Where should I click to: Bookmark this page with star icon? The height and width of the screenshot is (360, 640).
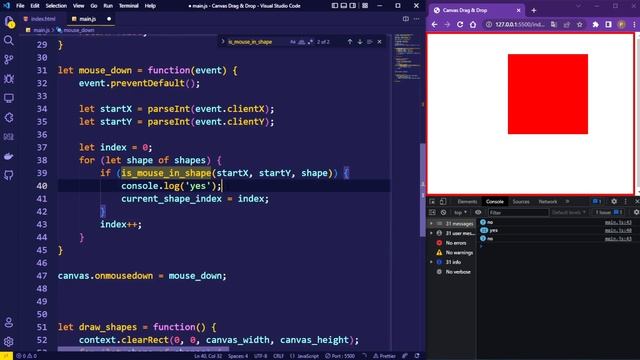[x=580, y=24]
